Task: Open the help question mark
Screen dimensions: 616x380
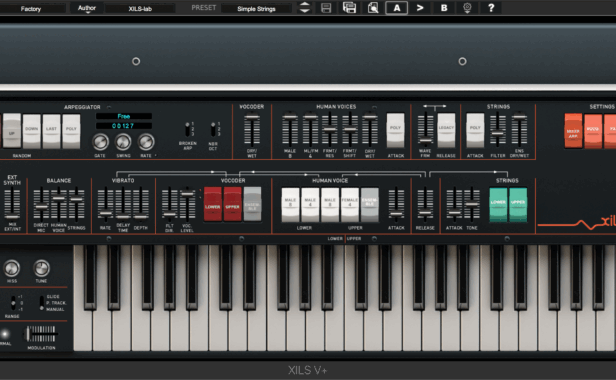Action: click(491, 8)
